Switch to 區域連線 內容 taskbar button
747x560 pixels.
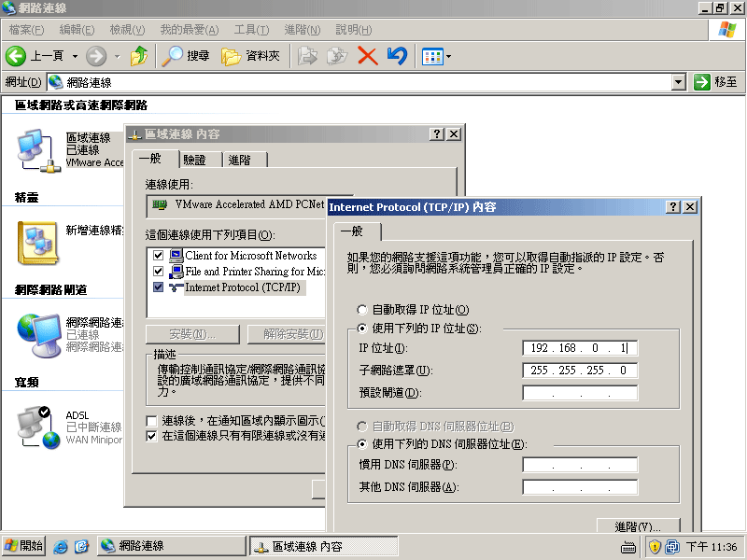[x=324, y=546]
